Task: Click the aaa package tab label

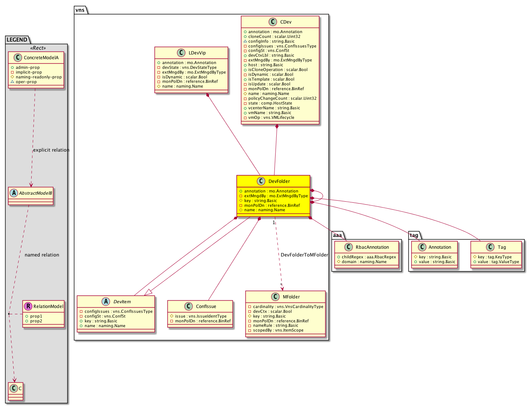Action: (337, 235)
